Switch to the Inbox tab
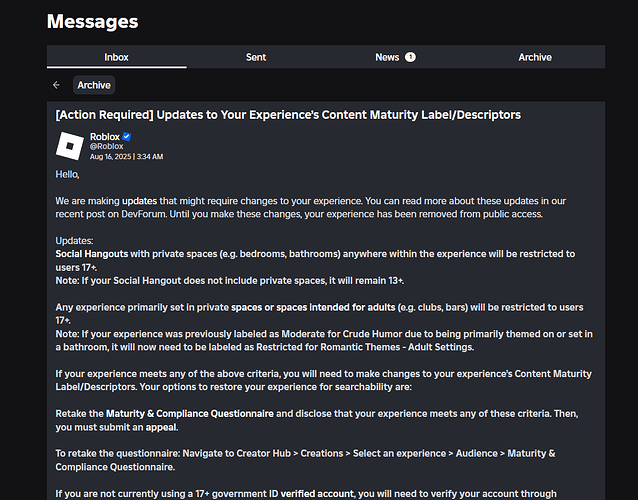The image size is (638, 500). [117, 57]
